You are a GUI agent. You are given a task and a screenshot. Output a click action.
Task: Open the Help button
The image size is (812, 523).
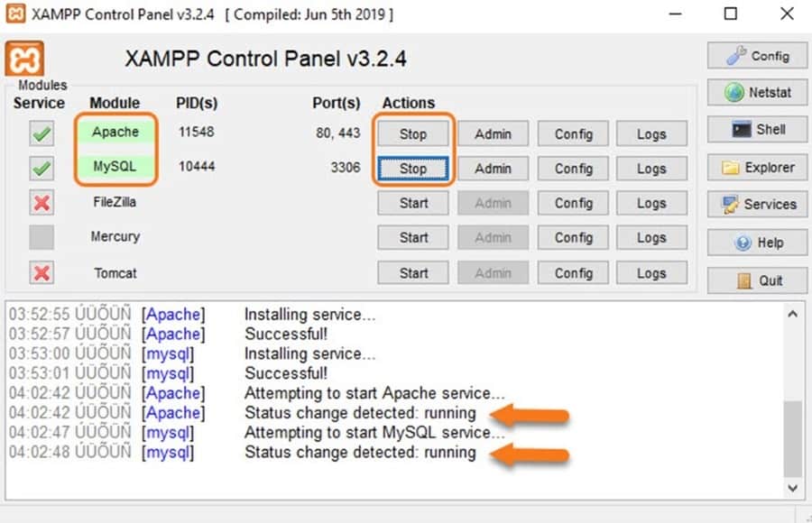(757, 243)
